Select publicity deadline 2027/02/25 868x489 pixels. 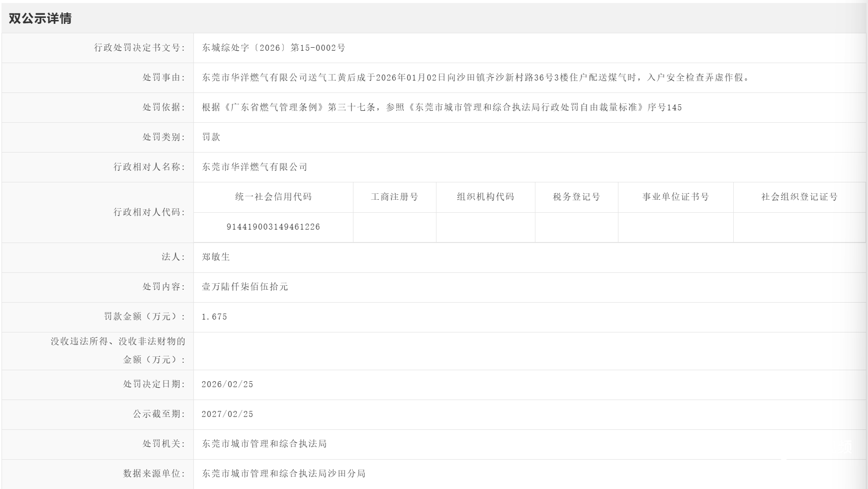click(x=228, y=414)
